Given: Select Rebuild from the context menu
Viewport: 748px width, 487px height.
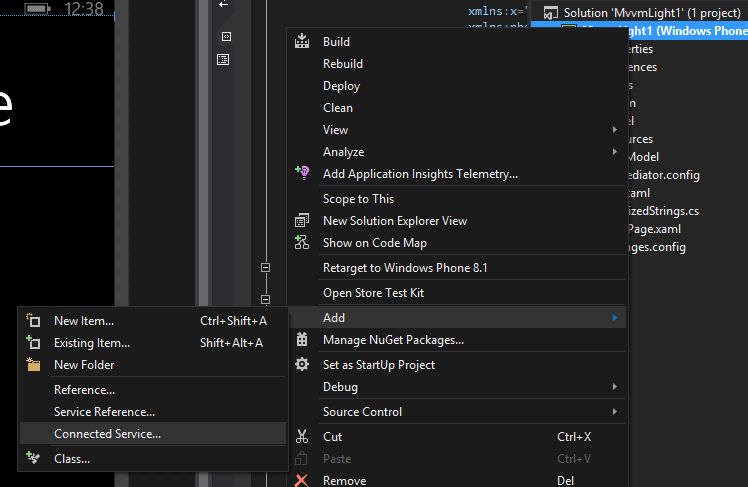Looking at the screenshot, I should point(457,63).
